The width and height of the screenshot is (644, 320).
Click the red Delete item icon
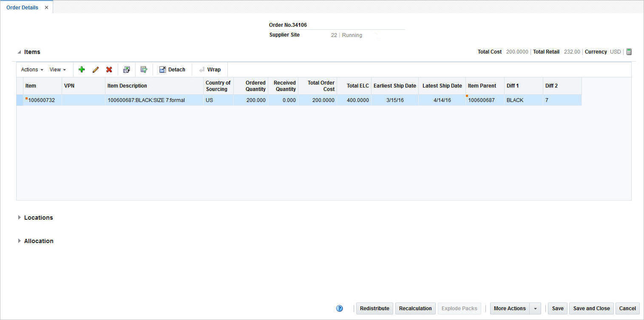coord(109,69)
